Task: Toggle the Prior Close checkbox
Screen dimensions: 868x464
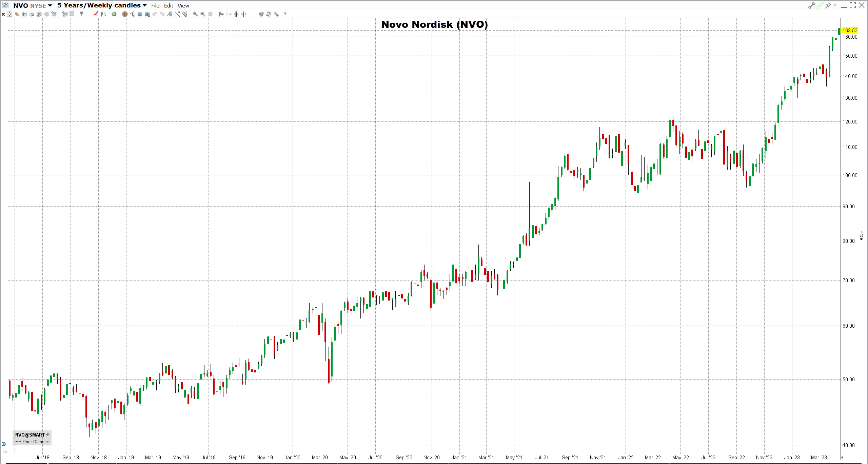Action: pos(47,442)
